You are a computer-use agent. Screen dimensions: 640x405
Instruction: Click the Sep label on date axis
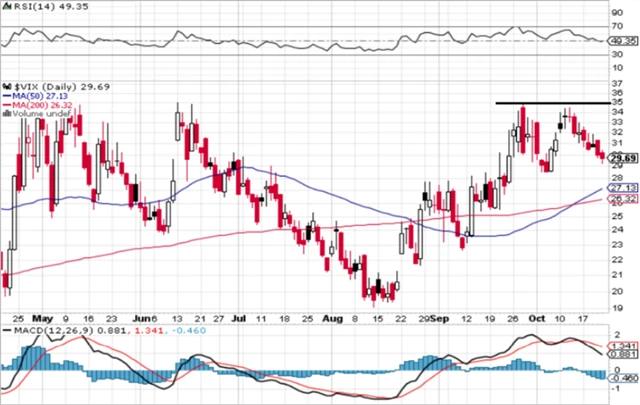point(440,318)
